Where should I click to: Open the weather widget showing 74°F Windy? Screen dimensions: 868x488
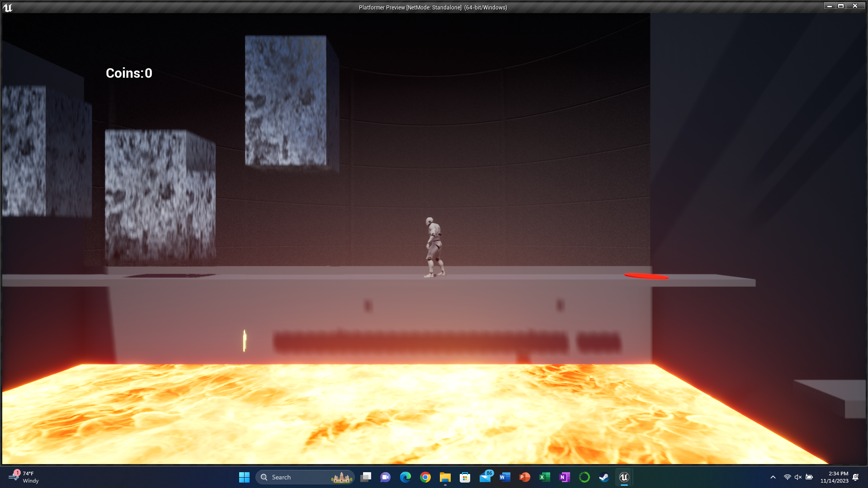24,477
